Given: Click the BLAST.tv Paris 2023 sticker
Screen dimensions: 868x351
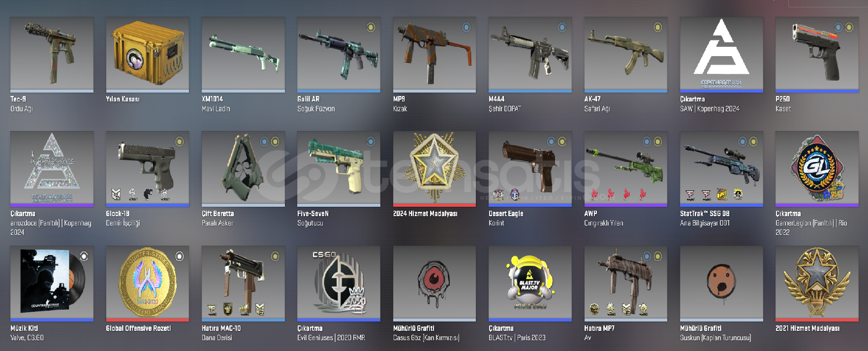Looking at the screenshot, I should click(x=530, y=284).
